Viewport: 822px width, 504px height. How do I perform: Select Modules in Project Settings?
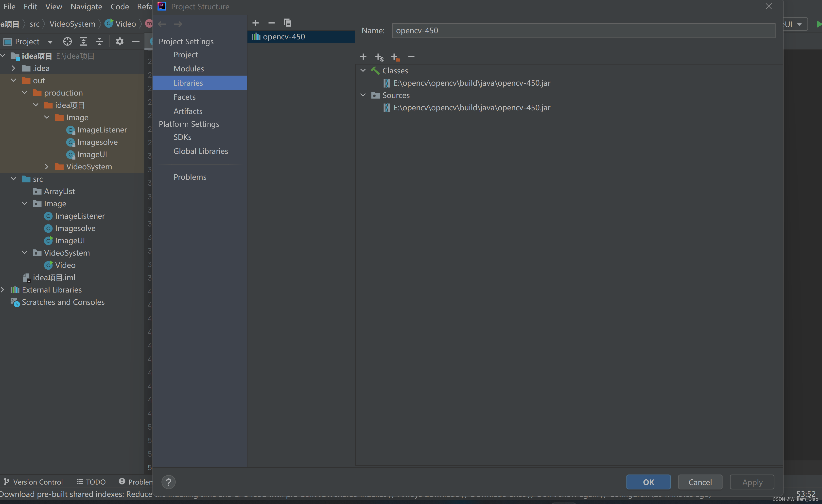[189, 69]
